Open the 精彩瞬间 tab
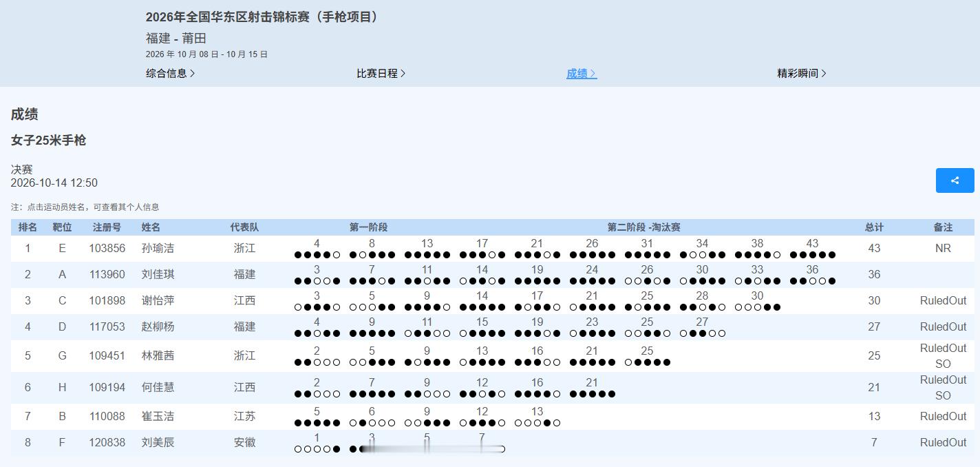Viewport: 980px width, 467px height. pyautogui.click(x=802, y=73)
